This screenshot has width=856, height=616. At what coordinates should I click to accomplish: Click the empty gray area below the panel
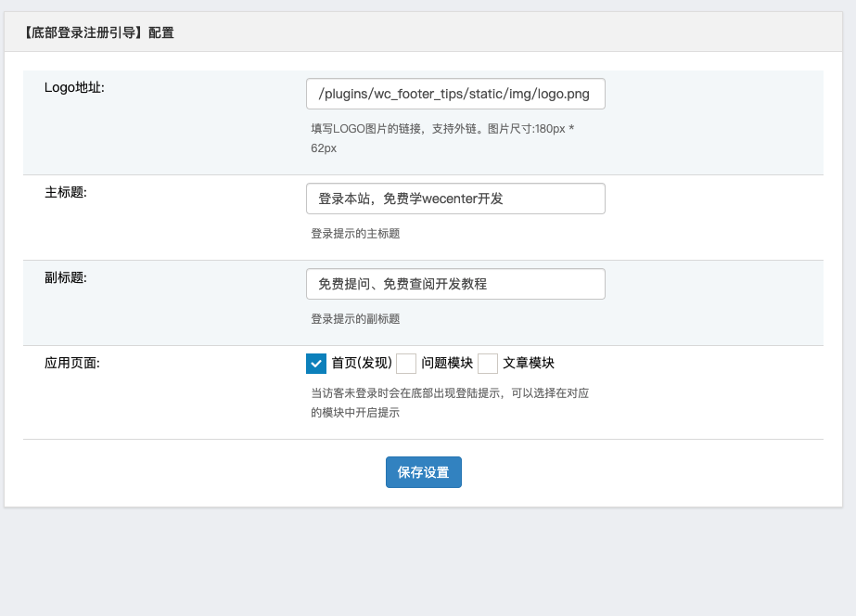tap(427, 561)
